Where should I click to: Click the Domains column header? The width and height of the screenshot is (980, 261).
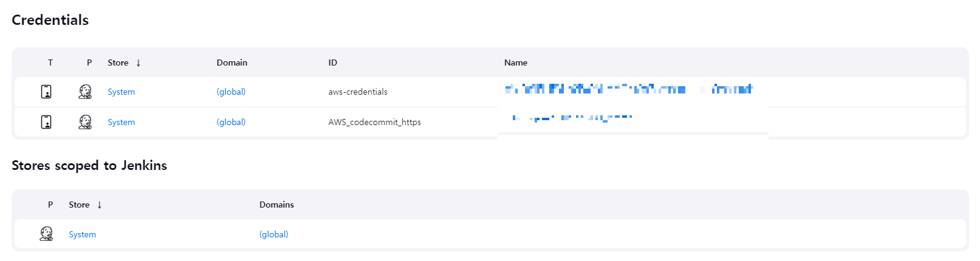(276, 205)
